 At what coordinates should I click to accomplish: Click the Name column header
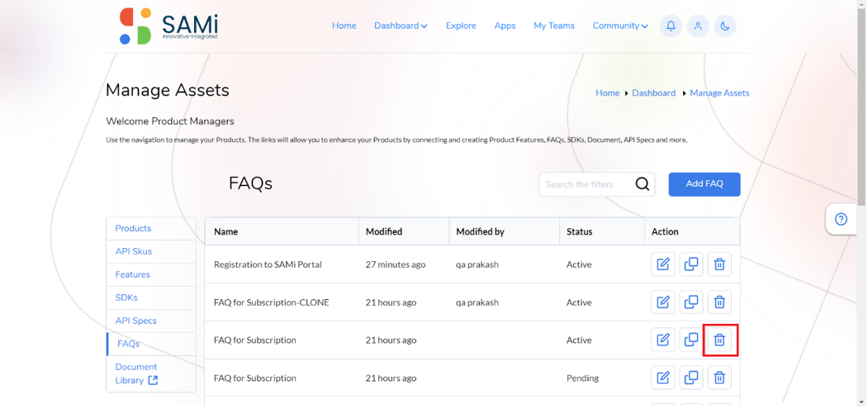pos(282,231)
